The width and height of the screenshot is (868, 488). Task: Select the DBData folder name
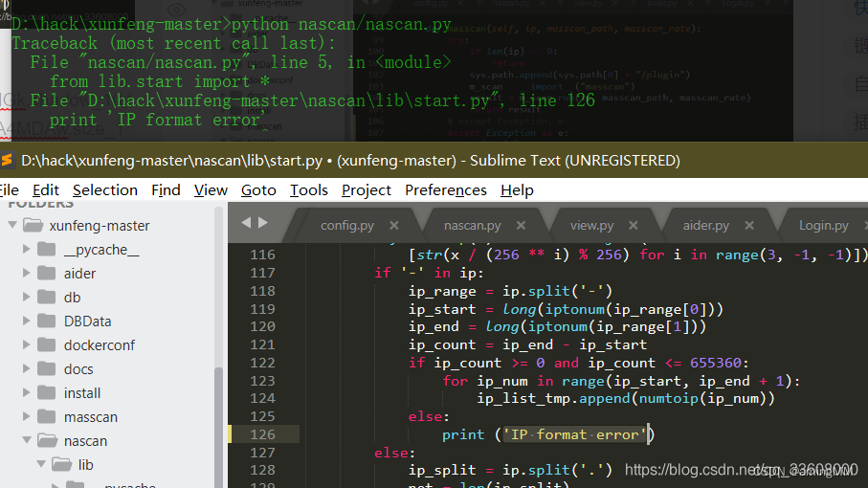[87, 322]
